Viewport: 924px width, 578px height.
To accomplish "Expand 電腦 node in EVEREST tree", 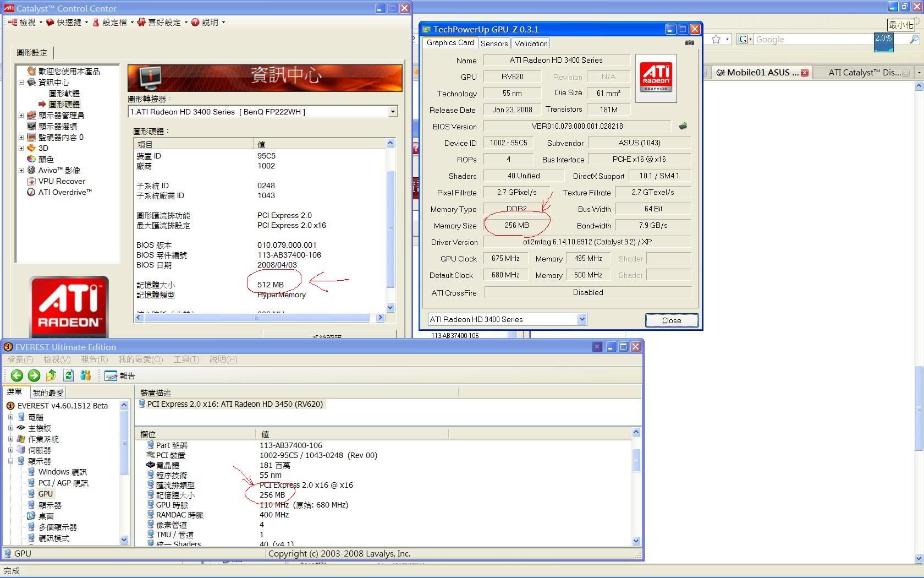I will pos(10,417).
